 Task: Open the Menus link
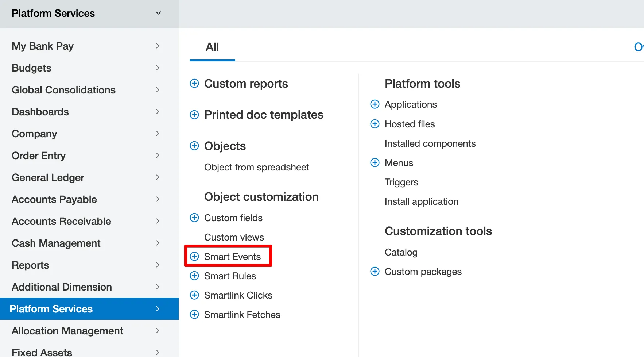[x=399, y=163]
